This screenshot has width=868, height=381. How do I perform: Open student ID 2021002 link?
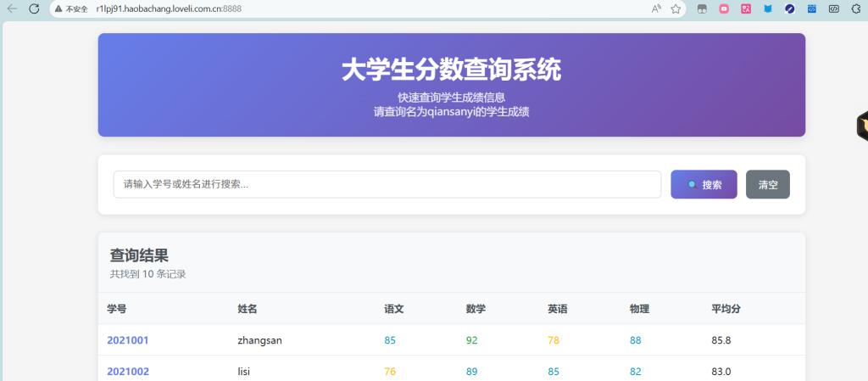tap(128, 371)
